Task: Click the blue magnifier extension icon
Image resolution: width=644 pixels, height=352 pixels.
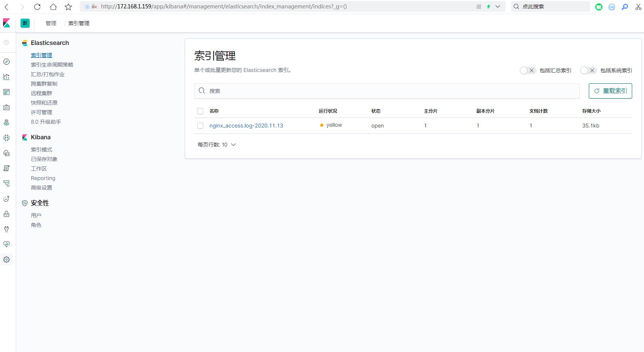Action: [625, 7]
